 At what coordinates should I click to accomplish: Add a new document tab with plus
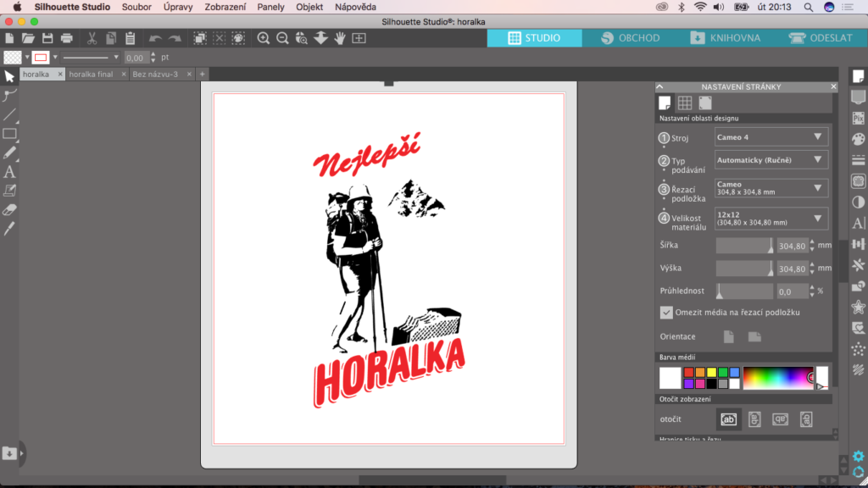point(203,75)
